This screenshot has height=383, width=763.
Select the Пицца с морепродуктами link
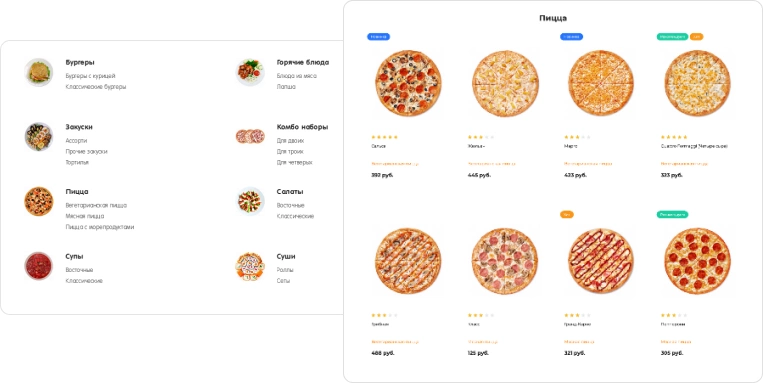coord(100,227)
